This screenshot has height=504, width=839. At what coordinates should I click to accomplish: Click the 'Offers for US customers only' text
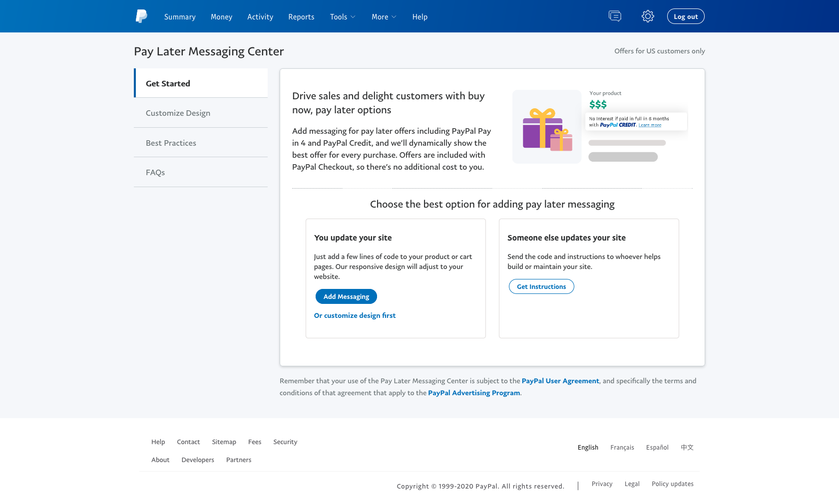point(660,51)
